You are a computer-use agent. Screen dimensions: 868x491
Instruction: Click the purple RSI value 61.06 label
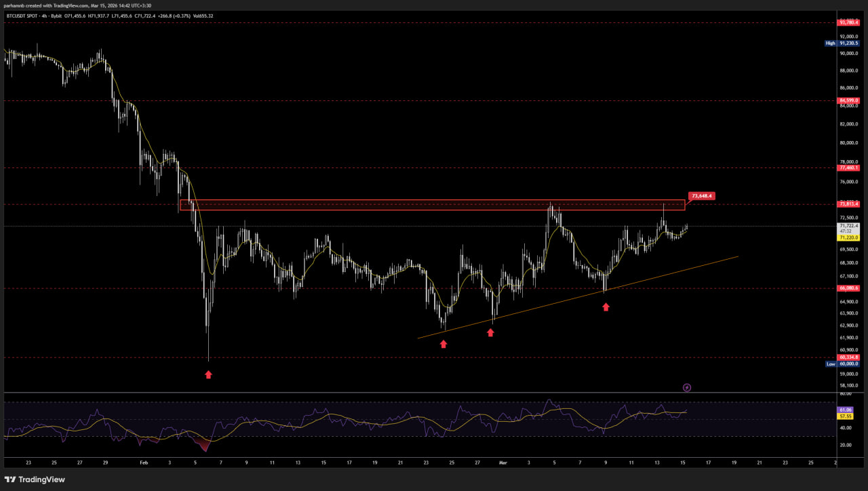tap(845, 410)
